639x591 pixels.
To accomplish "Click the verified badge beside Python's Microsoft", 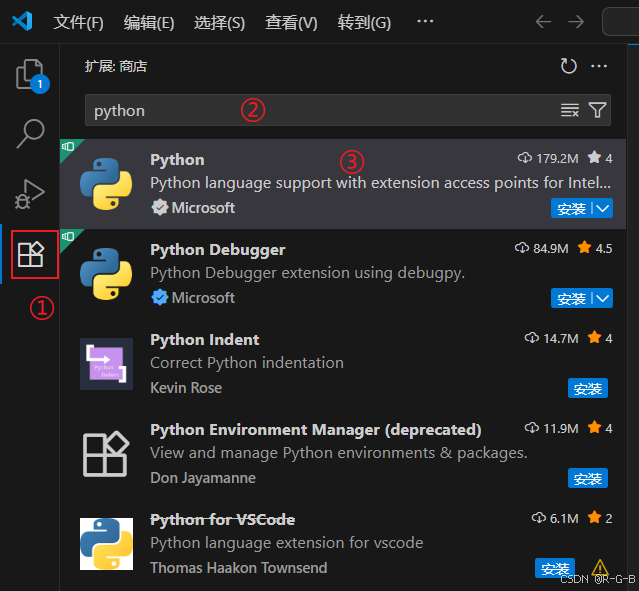I will tap(159, 207).
